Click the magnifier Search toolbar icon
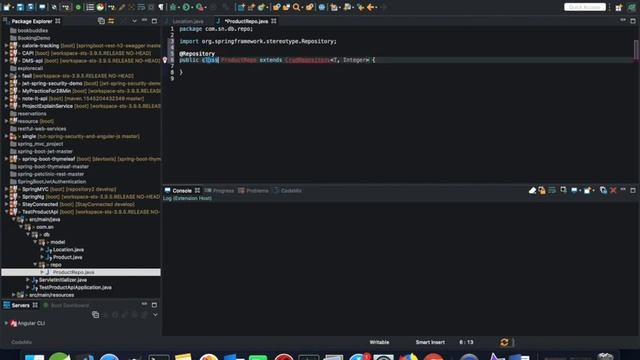This screenshot has height=360, width=640. [x=297, y=7]
